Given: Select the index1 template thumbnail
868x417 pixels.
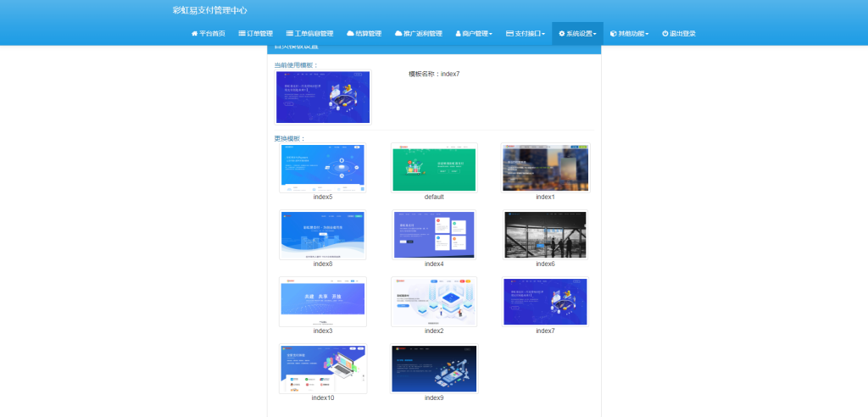Looking at the screenshot, I should [545, 168].
